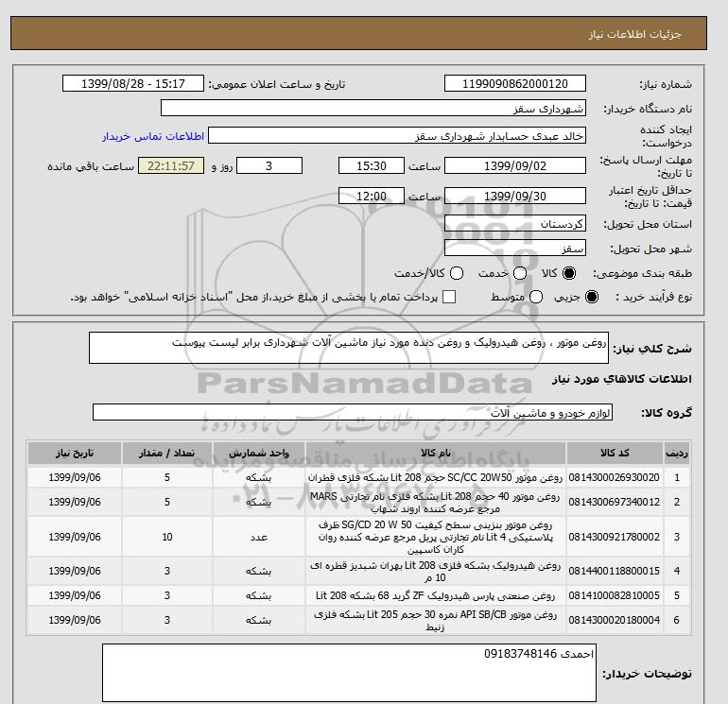Screen dimensions: 728x704
Task: Click the SG/CD 20 W 50 item name
Action: 436,537
